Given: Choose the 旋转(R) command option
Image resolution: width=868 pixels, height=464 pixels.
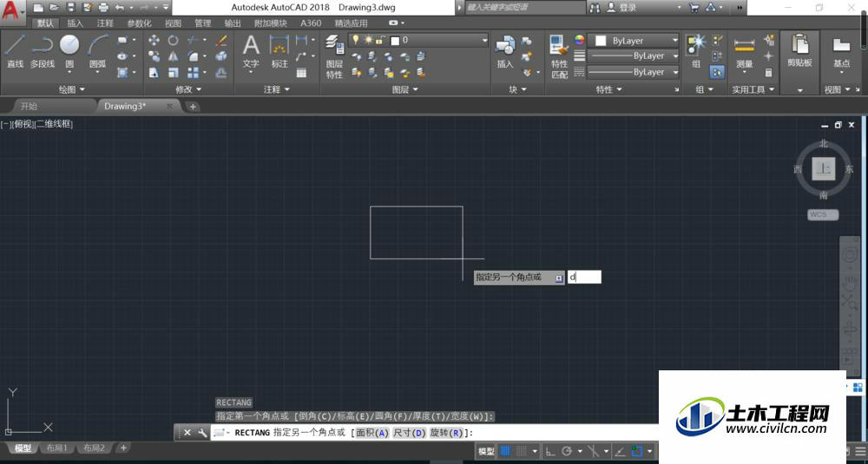Looking at the screenshot, I should tap(445, 433).
